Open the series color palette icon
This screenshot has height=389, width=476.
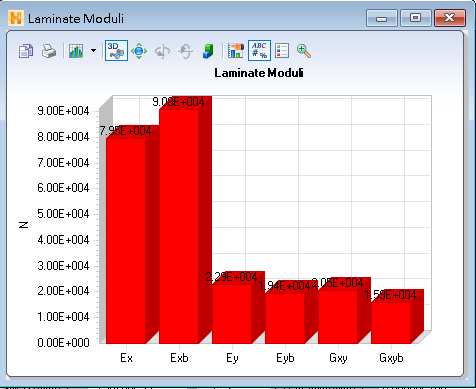[x=208, y=51]
